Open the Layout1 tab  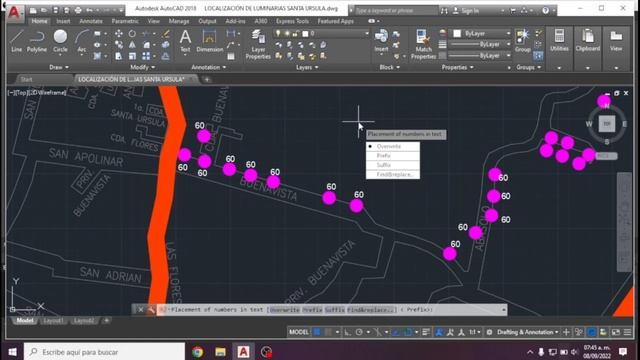coord(53,321)
